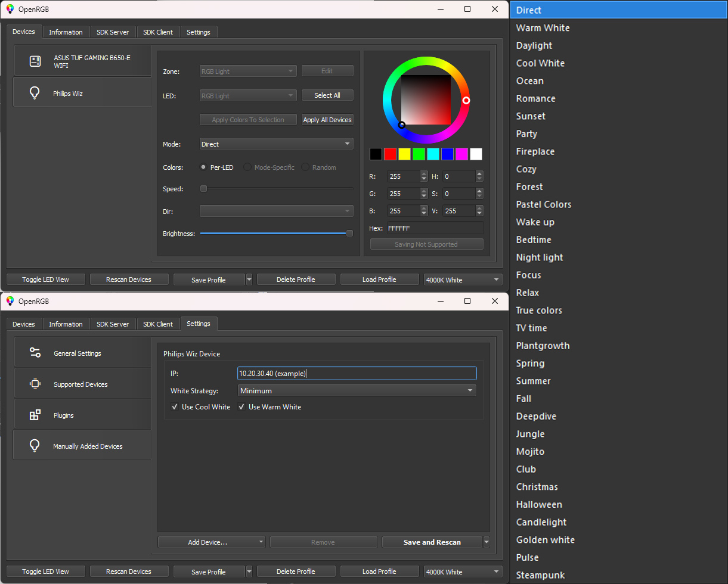Select the Philips Wiz lightbulb device
This screenshot has height=584, width=728.
tap(82, 93)
